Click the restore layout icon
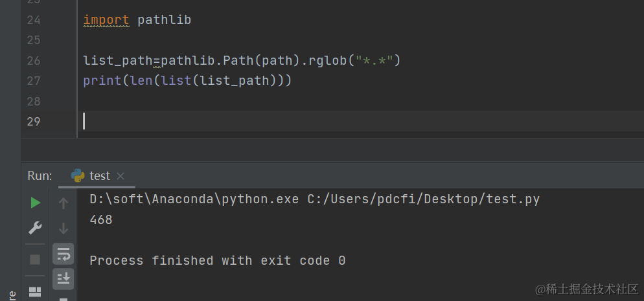This screenshot has width=644, height=301. tap(36, 292)
